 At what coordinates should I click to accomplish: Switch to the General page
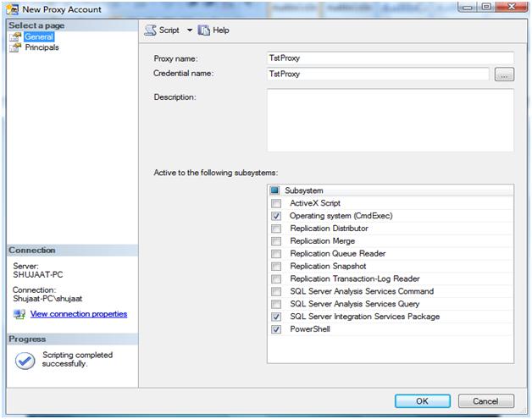pyautogui.click(x=39, y=37)
